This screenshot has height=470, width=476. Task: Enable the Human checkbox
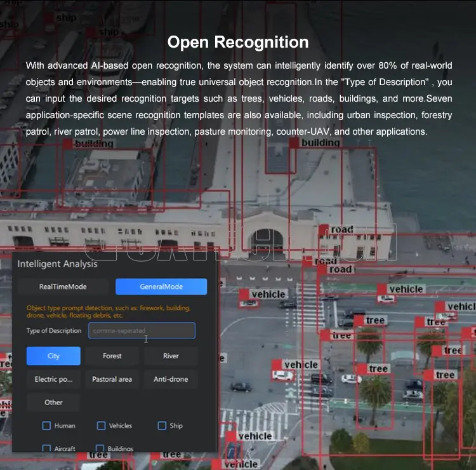pyautogui.click(x=46, y=426)
